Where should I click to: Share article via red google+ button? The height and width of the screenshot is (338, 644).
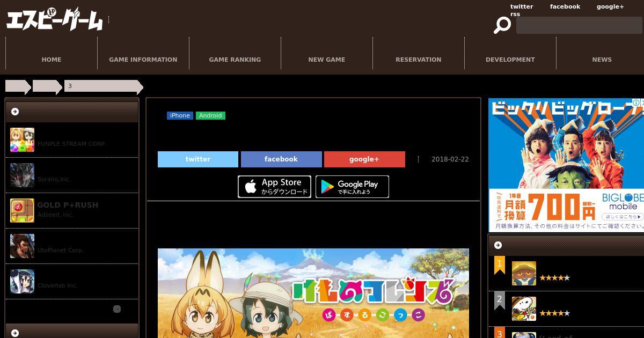(364, 159)
